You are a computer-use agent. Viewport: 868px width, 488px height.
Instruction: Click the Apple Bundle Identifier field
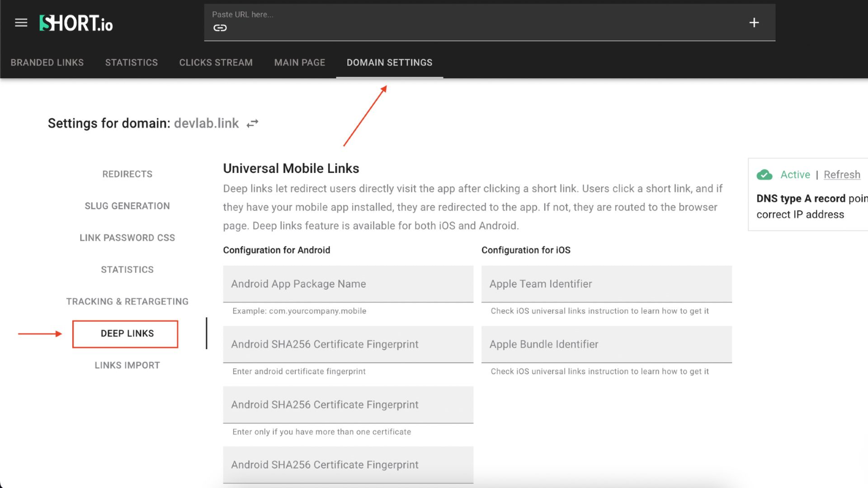[607, 344]
